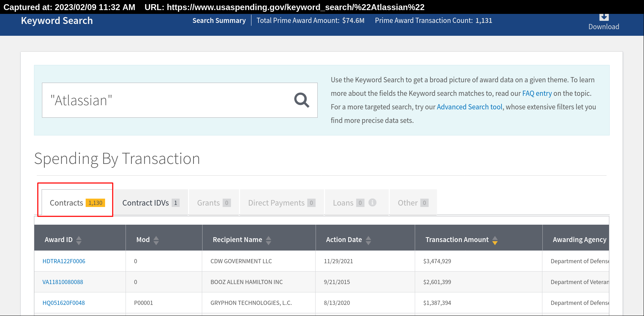Sort by Mod column arrows
644x316 pixels.
156,240
